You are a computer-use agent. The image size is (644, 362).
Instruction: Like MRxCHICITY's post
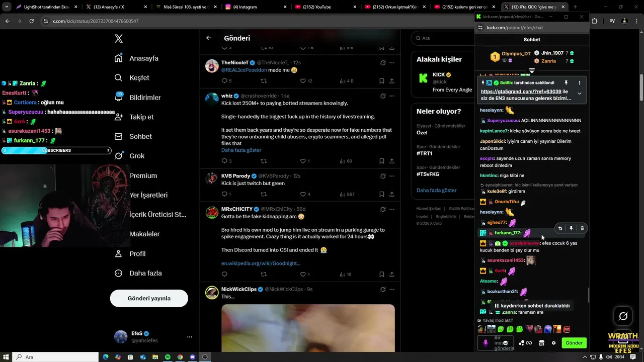click(x=303, y=275)
